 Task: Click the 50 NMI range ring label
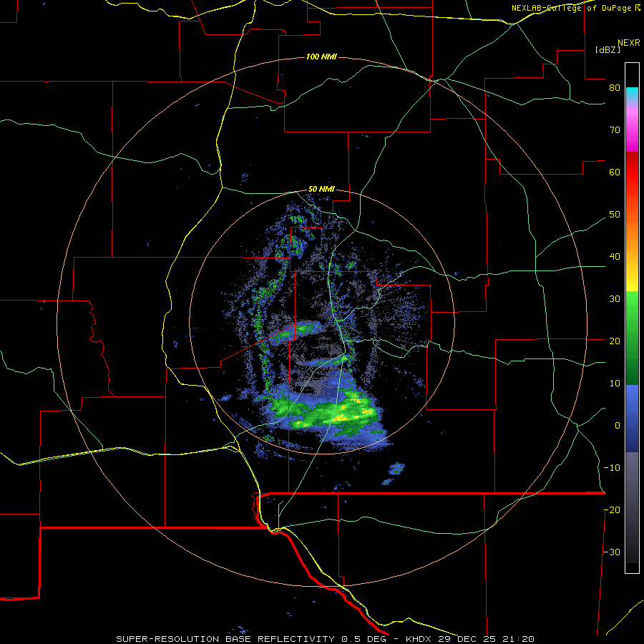click(x=321, y=190)
